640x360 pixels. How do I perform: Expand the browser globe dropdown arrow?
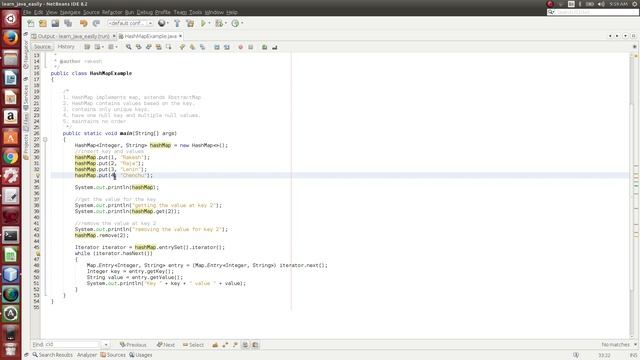click(x=168, y=23)
